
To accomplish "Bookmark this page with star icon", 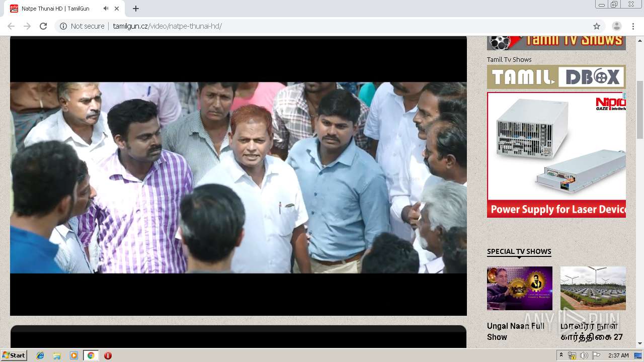I will 597,26.
